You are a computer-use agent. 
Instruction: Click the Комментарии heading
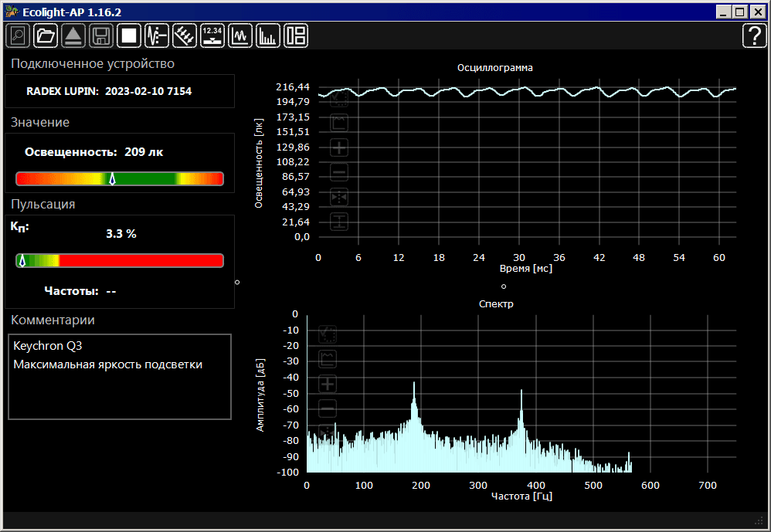pos(53,320)
